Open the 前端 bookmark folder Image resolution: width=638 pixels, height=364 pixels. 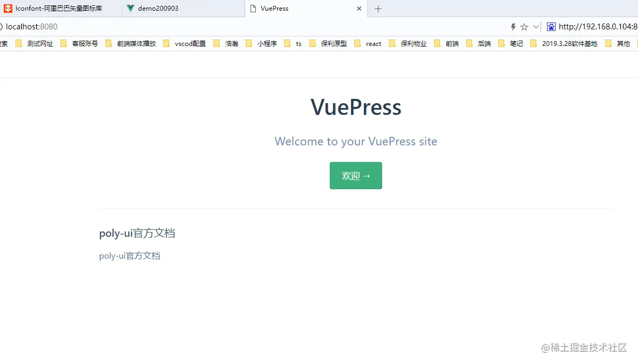coord(446,43)
